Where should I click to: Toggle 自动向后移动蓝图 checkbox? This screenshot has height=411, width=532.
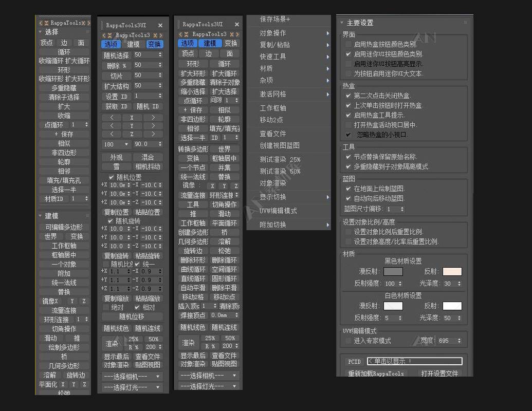[x=348, y=198]
